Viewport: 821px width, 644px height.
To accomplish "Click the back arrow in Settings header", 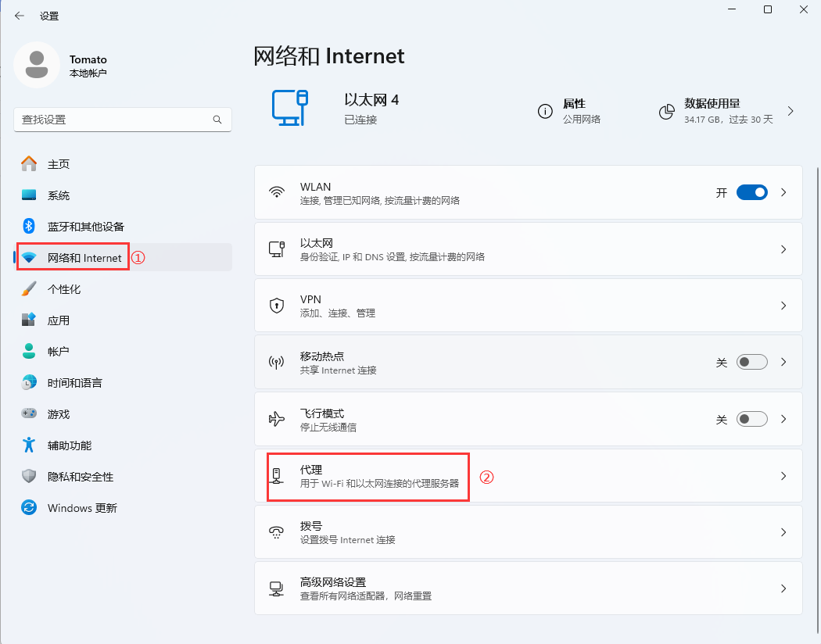I will click(19, 16).
